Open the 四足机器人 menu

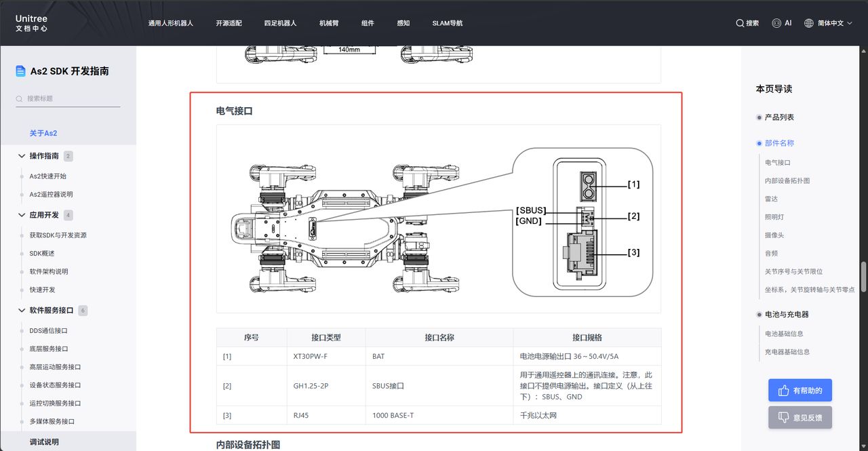tap(280, 23)
